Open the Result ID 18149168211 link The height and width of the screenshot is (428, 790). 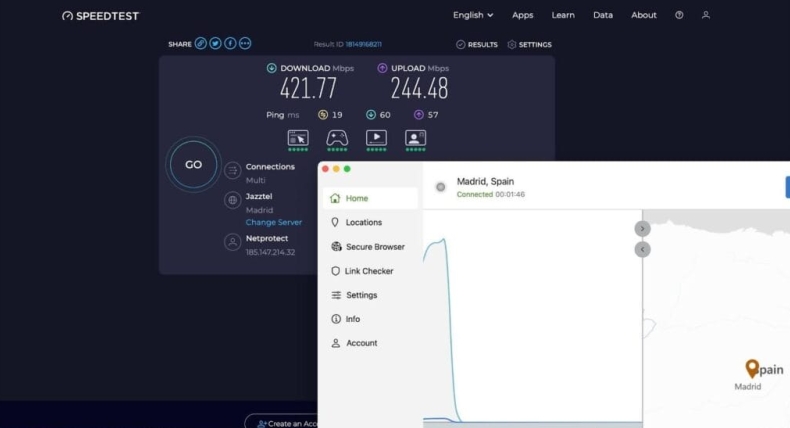[363, 44]
